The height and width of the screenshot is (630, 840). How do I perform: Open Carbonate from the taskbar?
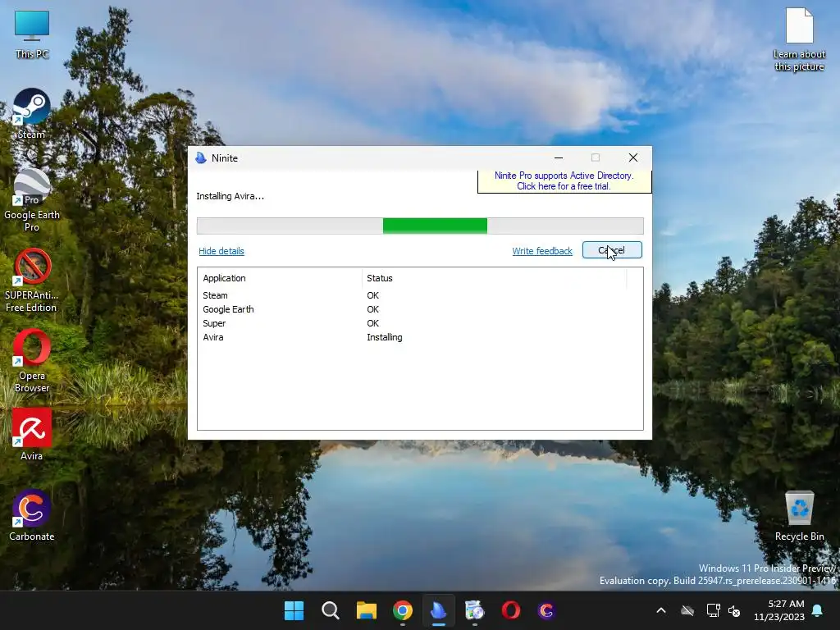(546, 610)
